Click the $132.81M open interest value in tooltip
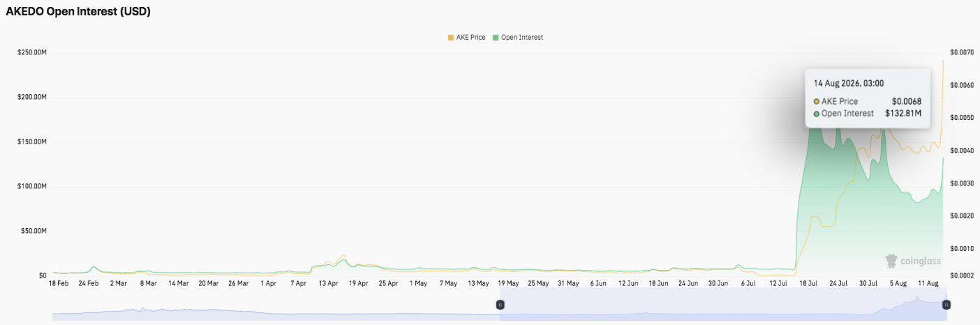Image resolution: width=980 pixels, height=325 pixels. click(x=903, y=114)
